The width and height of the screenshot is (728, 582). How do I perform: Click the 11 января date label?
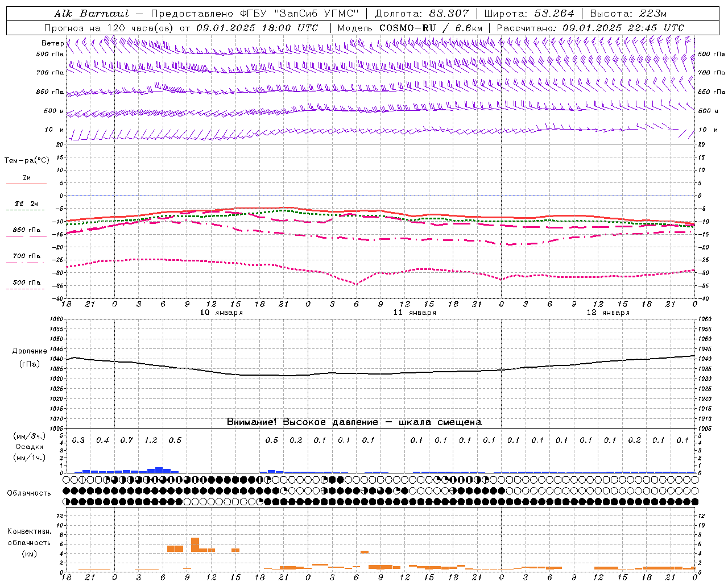[415, 313]
